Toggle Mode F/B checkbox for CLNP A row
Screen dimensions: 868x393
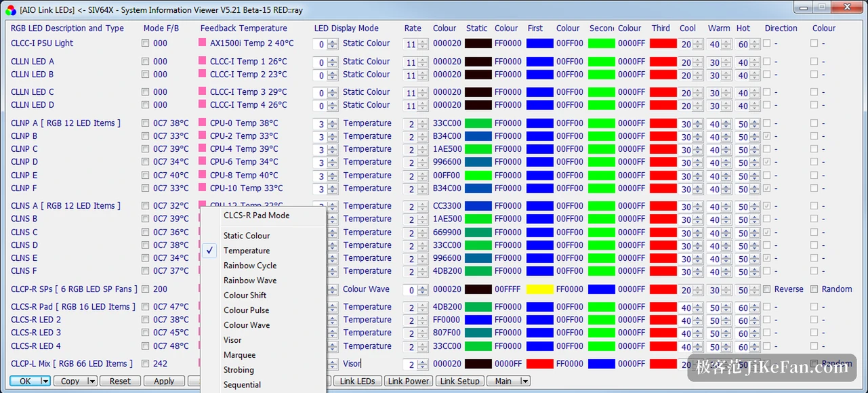point(145,123)
